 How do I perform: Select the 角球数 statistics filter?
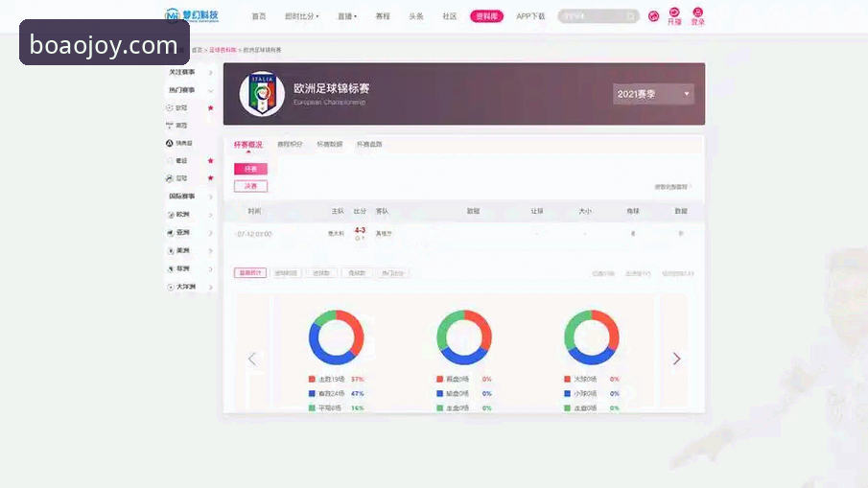(357, 273)
